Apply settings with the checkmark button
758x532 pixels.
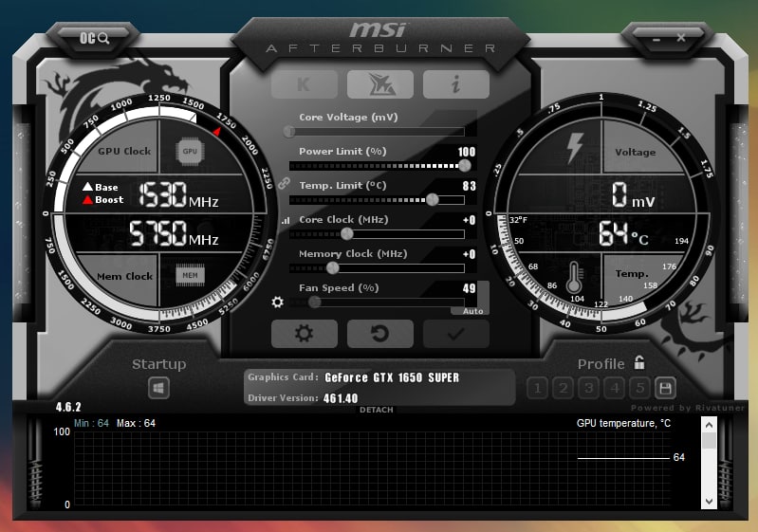pyautogui.click(x=456, y=334)
